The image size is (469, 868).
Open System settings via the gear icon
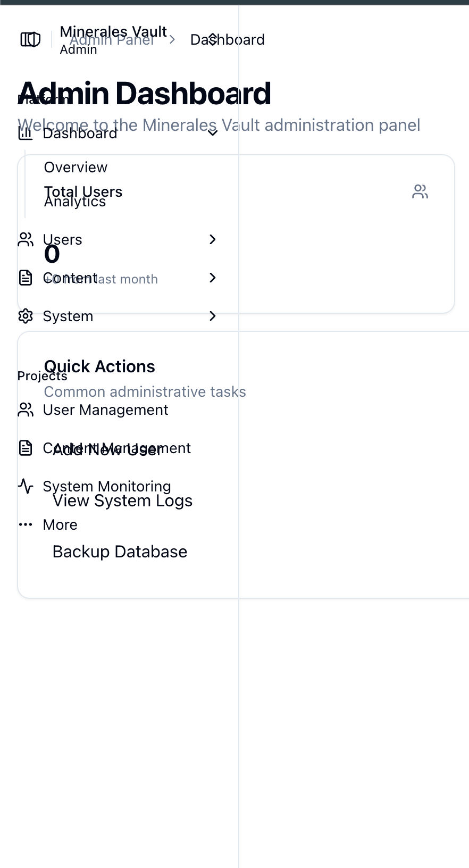(25, 316)
